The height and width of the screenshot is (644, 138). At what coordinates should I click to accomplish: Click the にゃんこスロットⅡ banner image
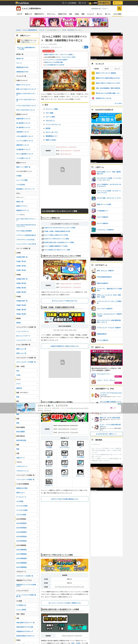click(65, 270)
